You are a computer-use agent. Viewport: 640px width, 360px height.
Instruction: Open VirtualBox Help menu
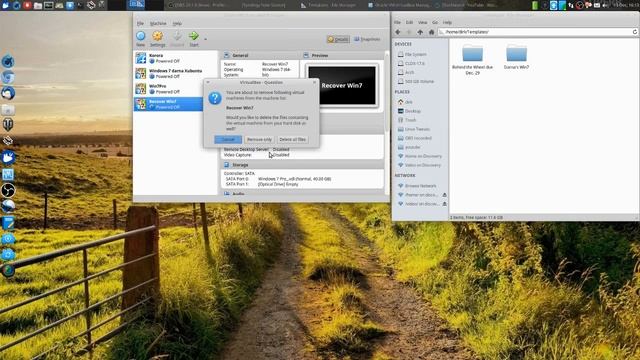coord(177,24)
